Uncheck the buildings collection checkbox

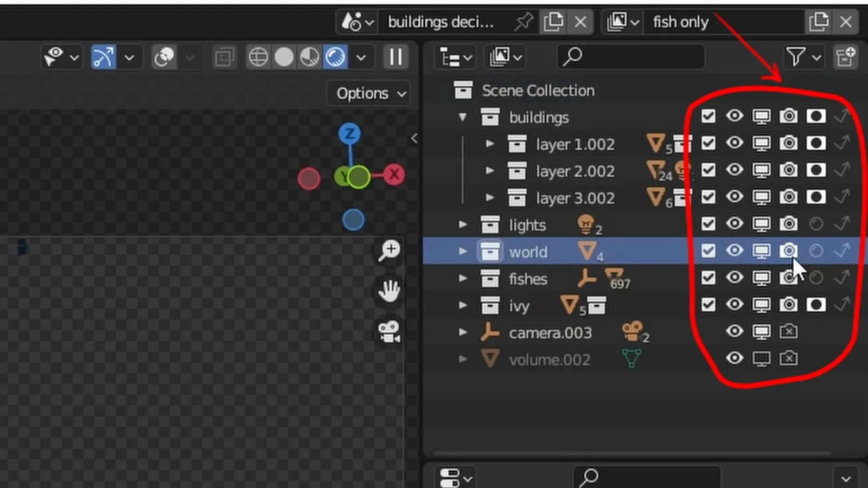(x=708, y=116)
